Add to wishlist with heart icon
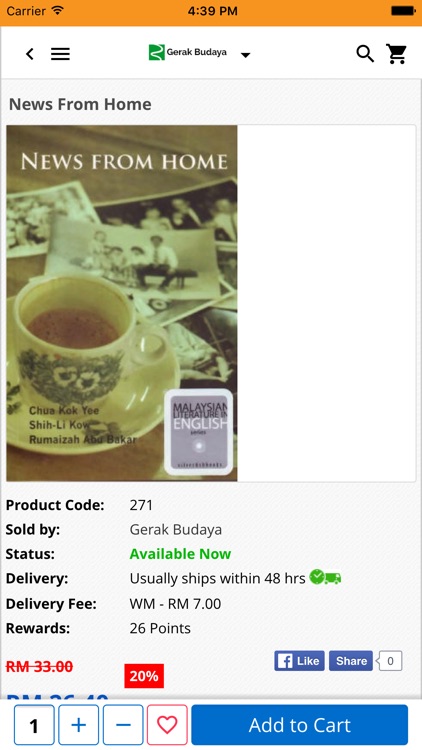The width and height of the screenshot is (422, 750). pos(167,725)
